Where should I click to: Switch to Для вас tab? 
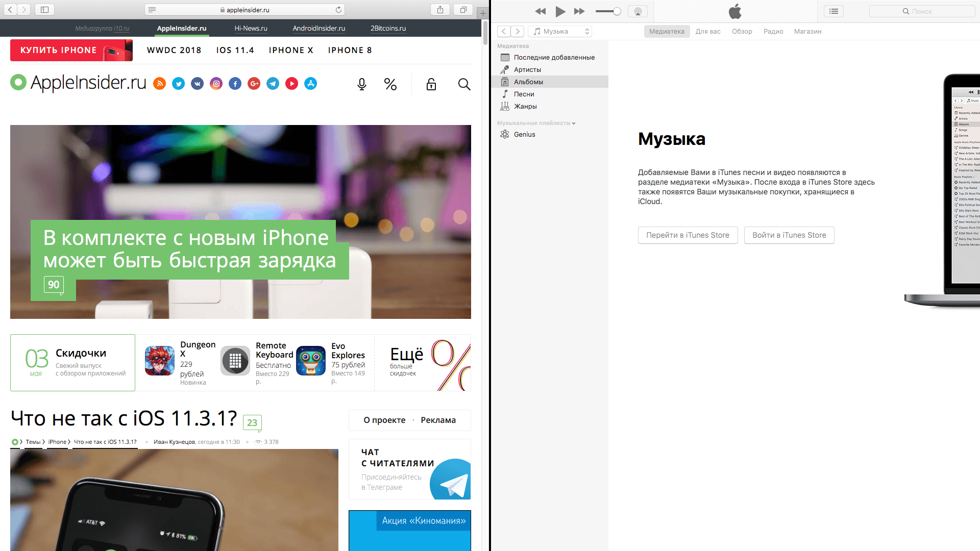coord(708,31)
